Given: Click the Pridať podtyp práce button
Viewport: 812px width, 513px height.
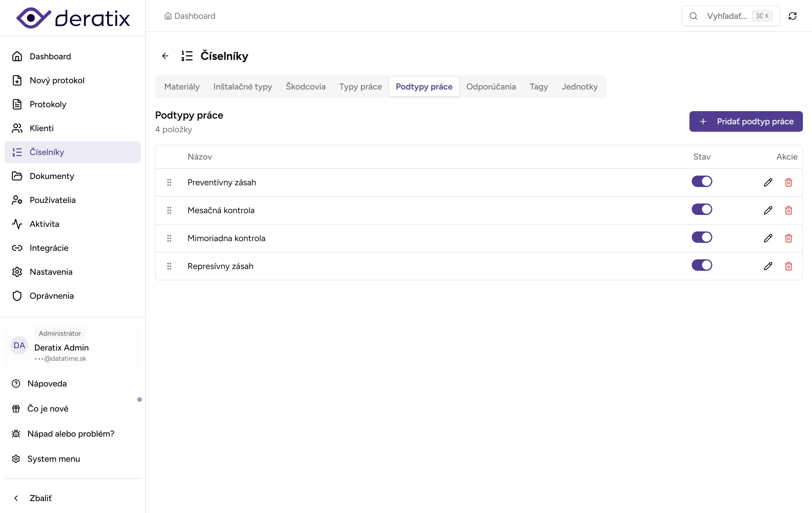Looking at the screenshot, I should (746, 121).
